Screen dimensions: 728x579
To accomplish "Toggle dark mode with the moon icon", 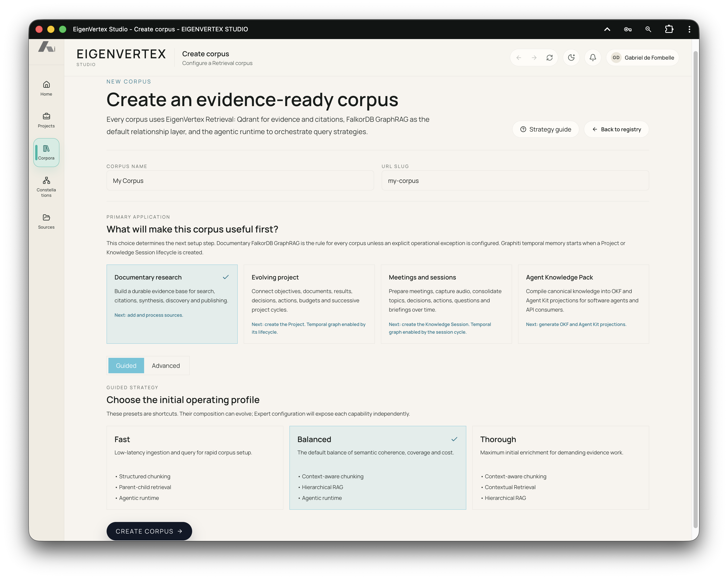I will coord(571,57).
